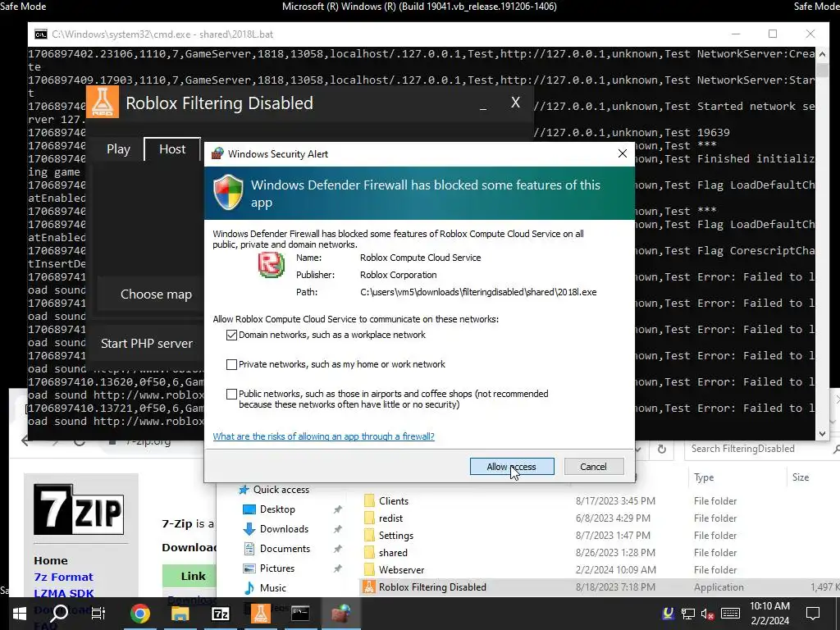Image resolution: width=840 pixels, height=630 pixels.
Task: Click Start PHP server button
Action: (147, 344)
